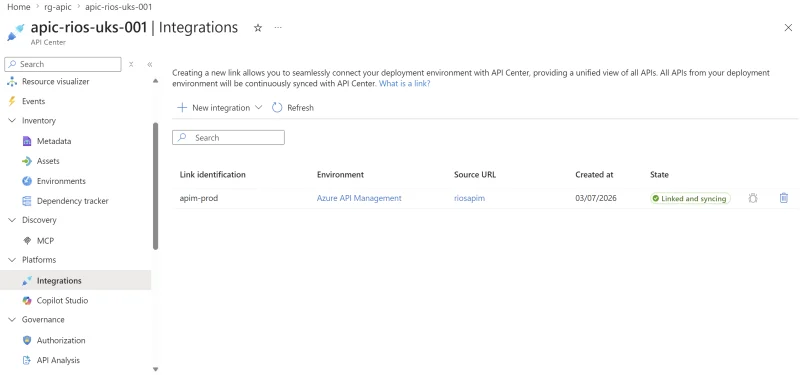Click the Metadata icon
800x375 pixels.
point(27,141)
